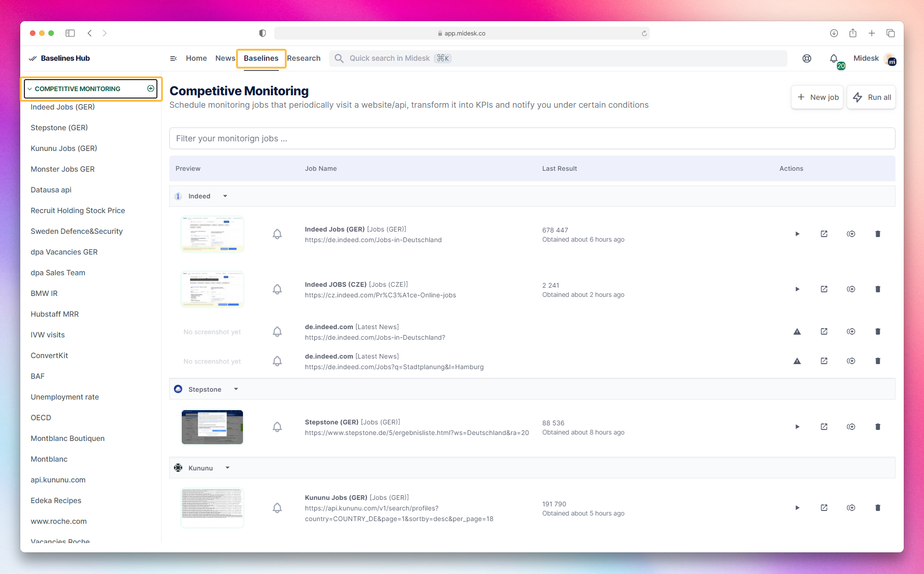Select Monster Jobs GER in sidebar
This screenshot has height=574, width=924.
tap(63, 169)
